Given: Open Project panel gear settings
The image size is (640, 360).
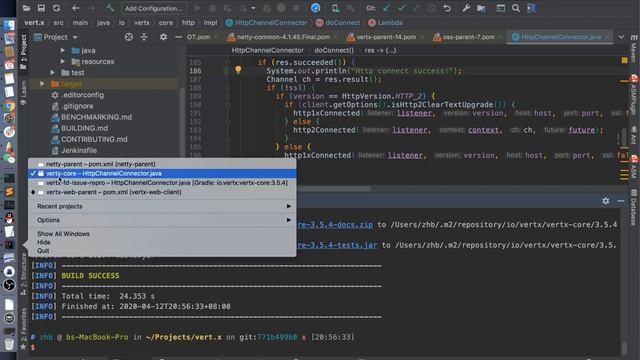Looking at the screenshot, I should [163, 37].
